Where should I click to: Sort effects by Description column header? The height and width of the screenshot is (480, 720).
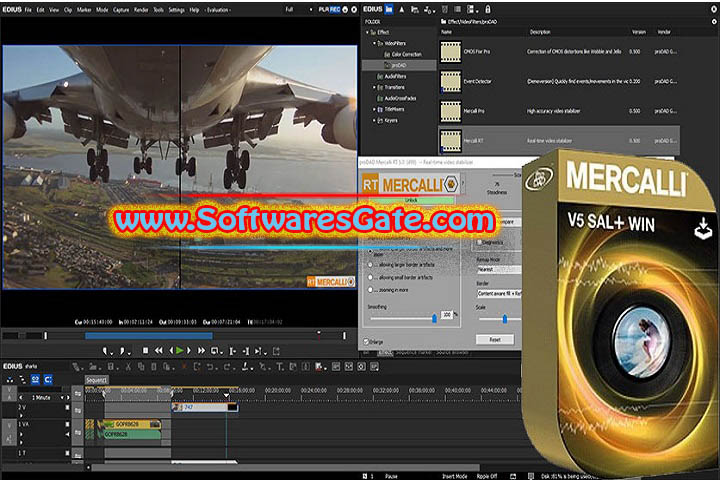tap(540, 32)
